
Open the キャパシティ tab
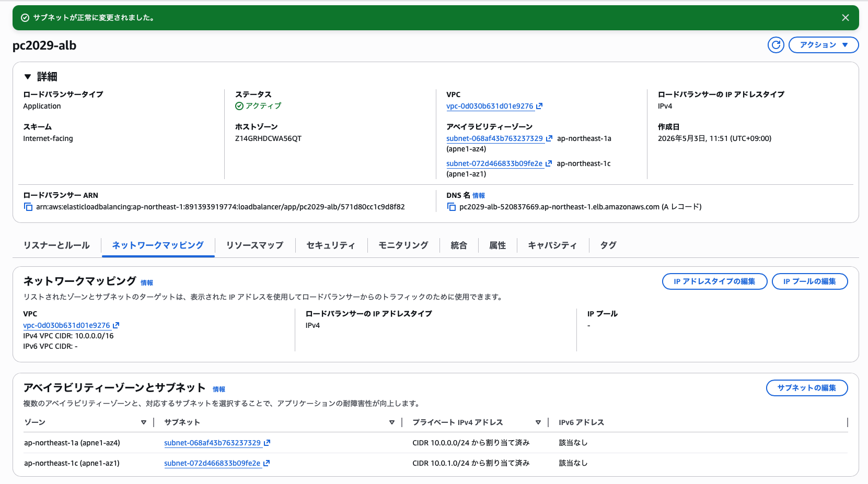coord(552,245)
